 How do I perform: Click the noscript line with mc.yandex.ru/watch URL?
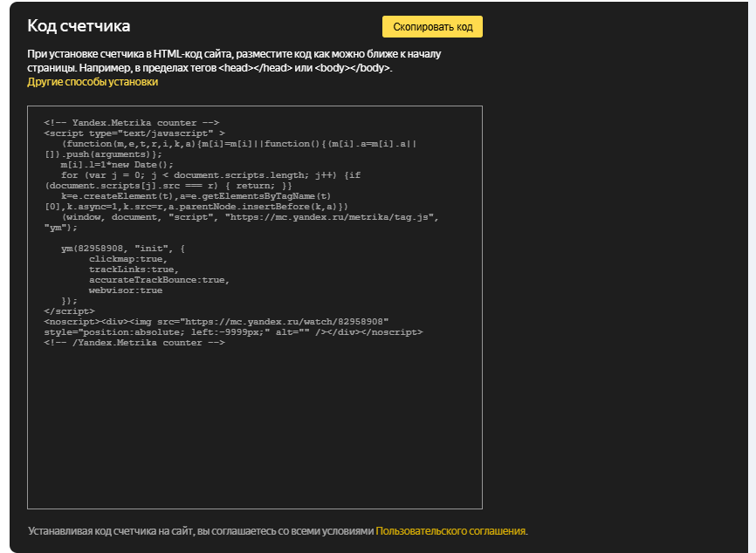tap(216, 322)
